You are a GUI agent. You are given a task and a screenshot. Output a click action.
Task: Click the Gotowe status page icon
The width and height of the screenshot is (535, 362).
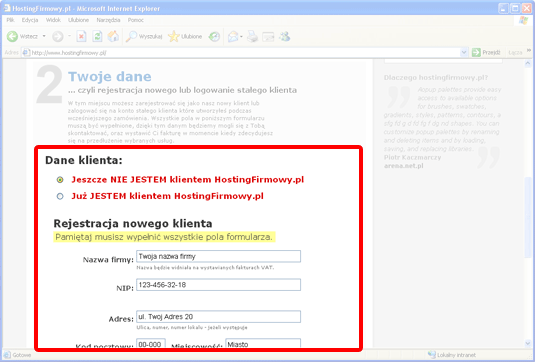pos(7,355)
